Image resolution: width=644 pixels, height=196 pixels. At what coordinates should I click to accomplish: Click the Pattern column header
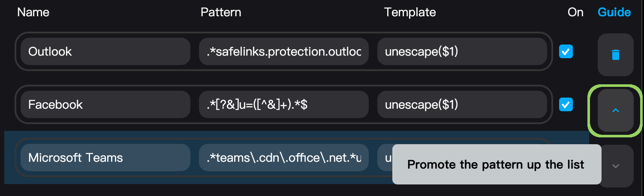point(221,12)
